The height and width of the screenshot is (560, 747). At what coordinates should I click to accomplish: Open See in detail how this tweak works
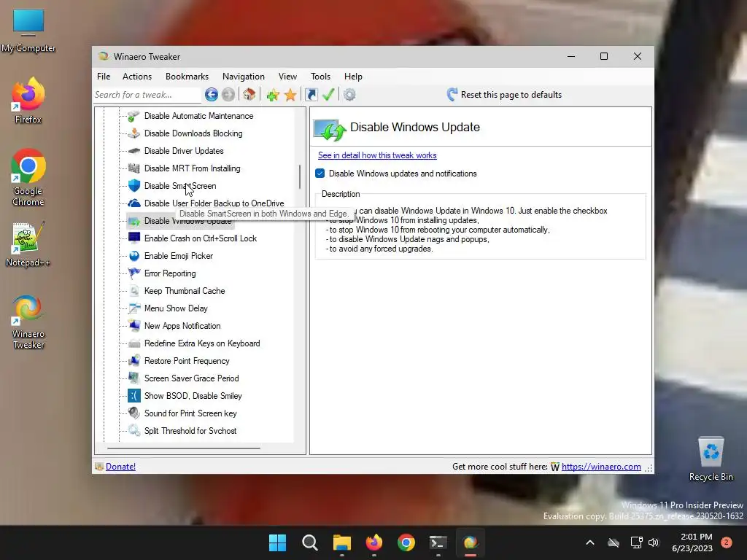click(377, 155)
